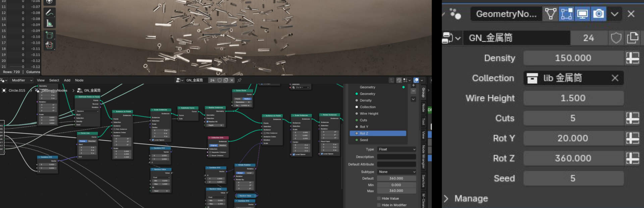Enable the Hide in Modifier checkbox
This screenshot has width=644, height=208.
379,205
